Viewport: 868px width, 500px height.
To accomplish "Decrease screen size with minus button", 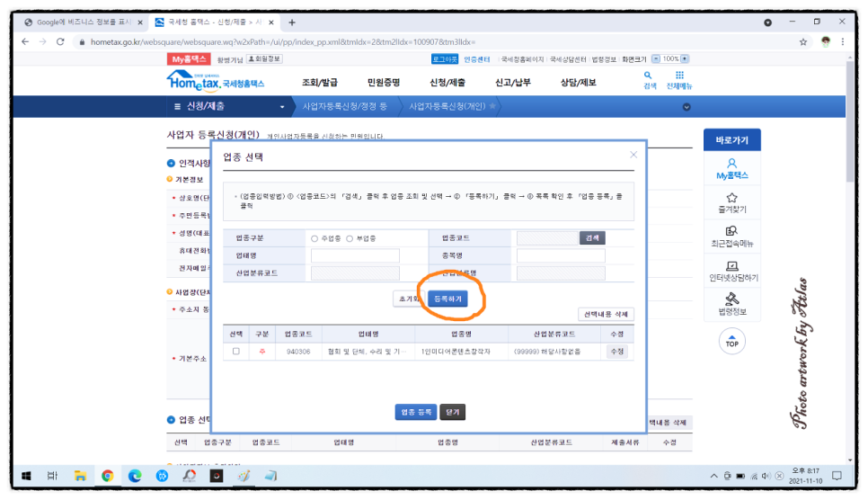I will coord(656,58).
